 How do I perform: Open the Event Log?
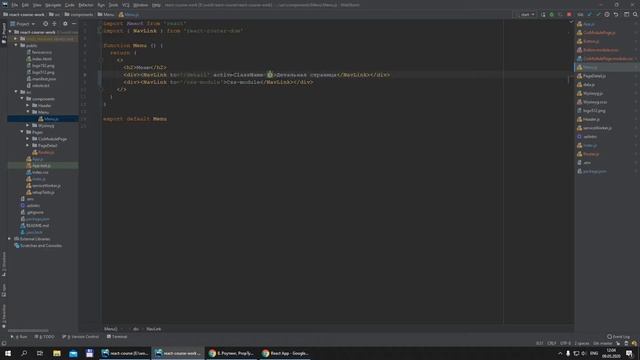[618, 337]
